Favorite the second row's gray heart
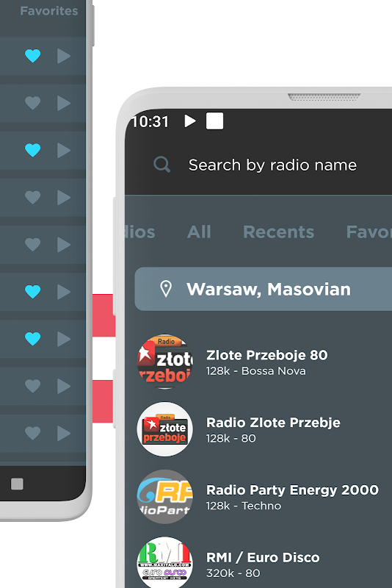The width and height of the screenshot is (392, 588). 32,103
